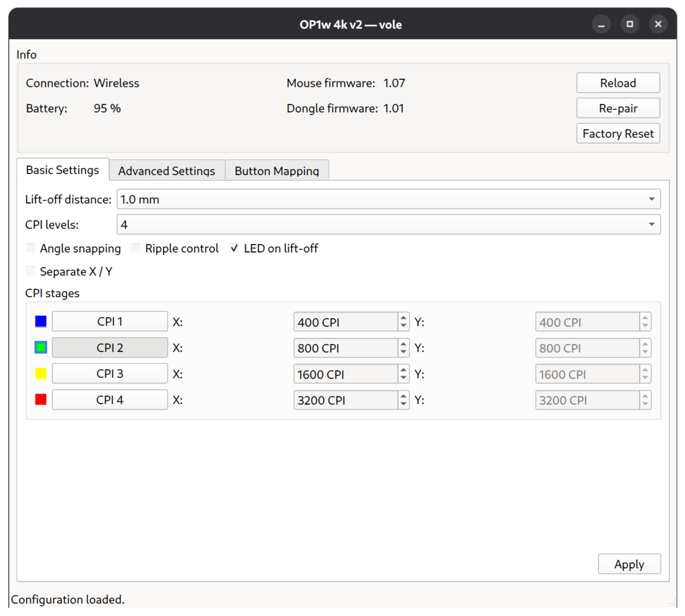The width and height of the screenshot is (685, 616).
Task: Select the CPI 4 stage button
Action: tap(110, 400)
